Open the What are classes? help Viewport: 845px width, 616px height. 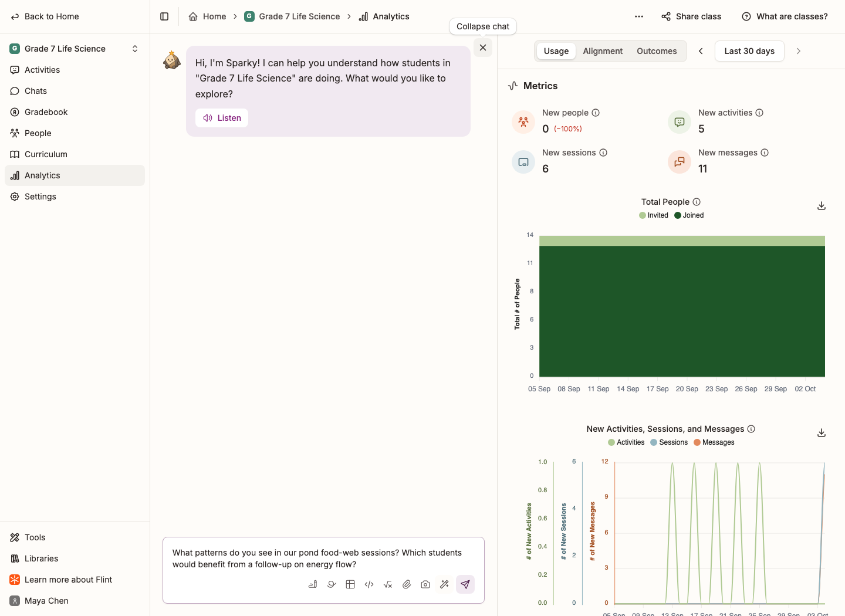[x=785, y=16]
